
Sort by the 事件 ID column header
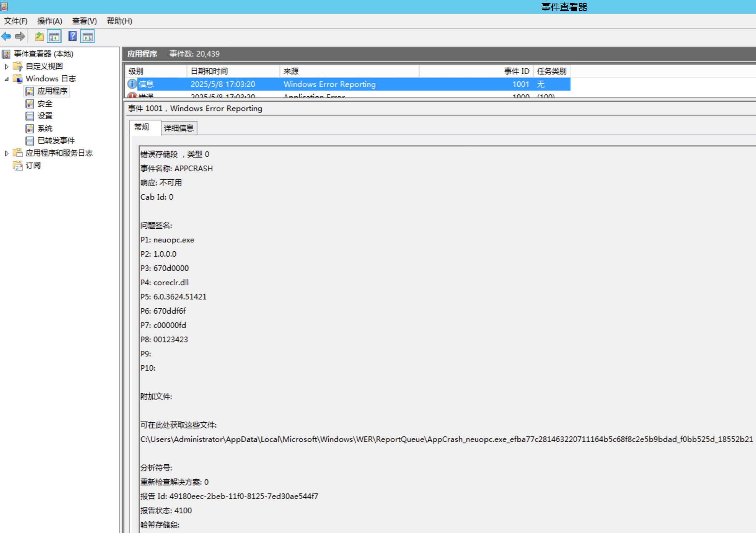[476, 71]
